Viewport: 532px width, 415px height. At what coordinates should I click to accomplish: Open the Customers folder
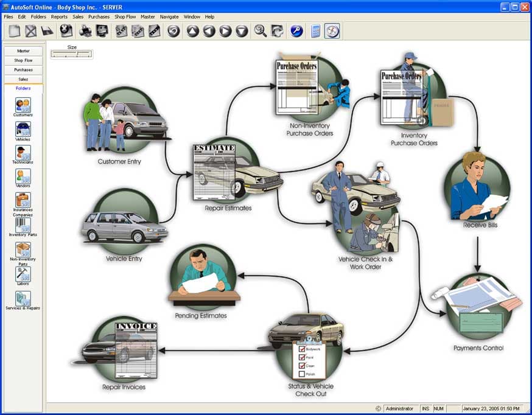[x=23, y=105]
